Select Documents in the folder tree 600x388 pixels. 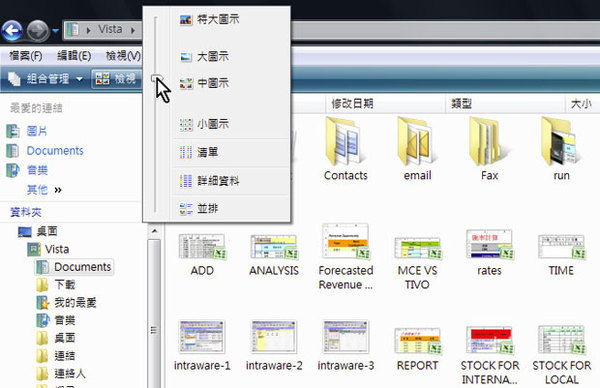(x=74, y=267)
